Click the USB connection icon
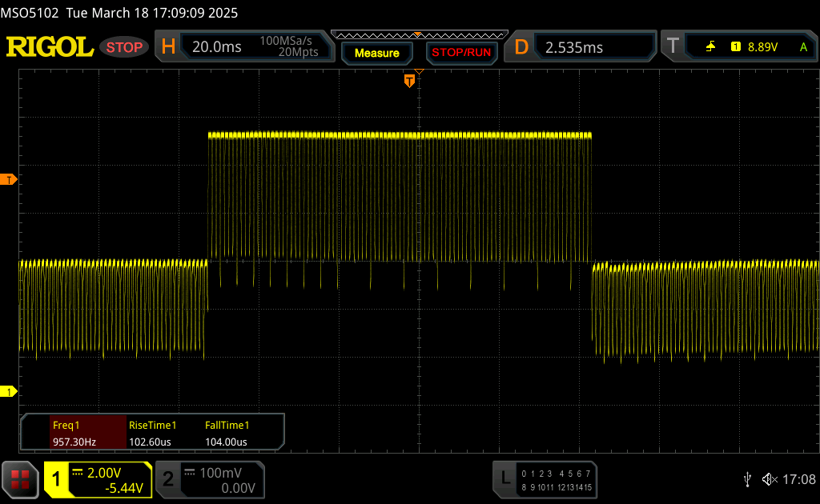The width and height of the screenshot is (820, 504). (x=747, y=479)
